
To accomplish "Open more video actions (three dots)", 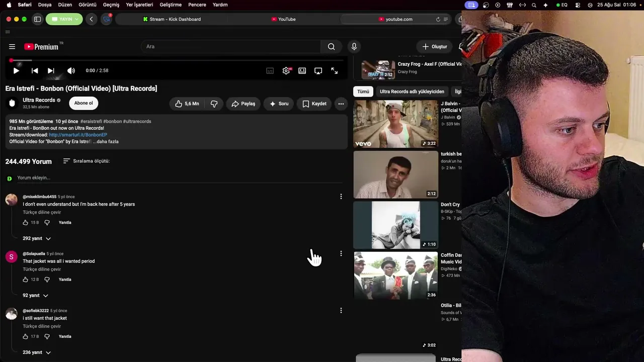I will pos(341,104).
